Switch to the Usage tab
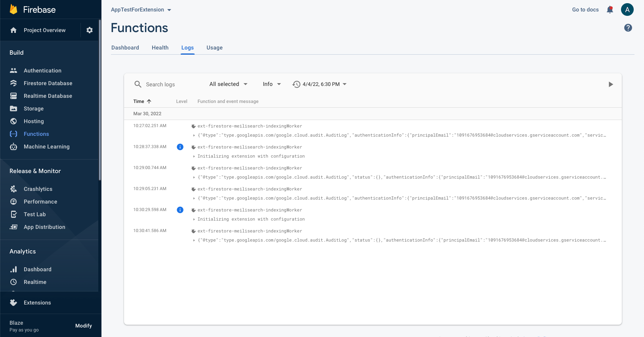644x337 pixels. tap(214, 48)
